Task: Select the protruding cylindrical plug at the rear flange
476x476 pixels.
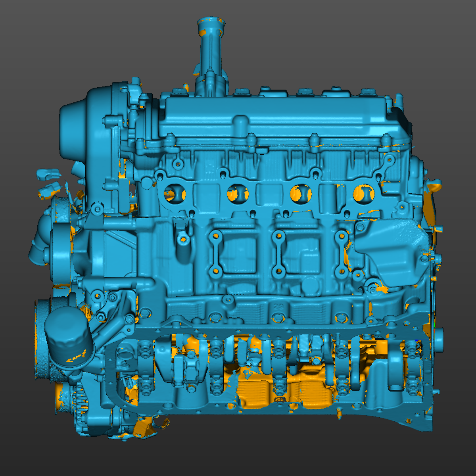Action: (x=438, y=340)
